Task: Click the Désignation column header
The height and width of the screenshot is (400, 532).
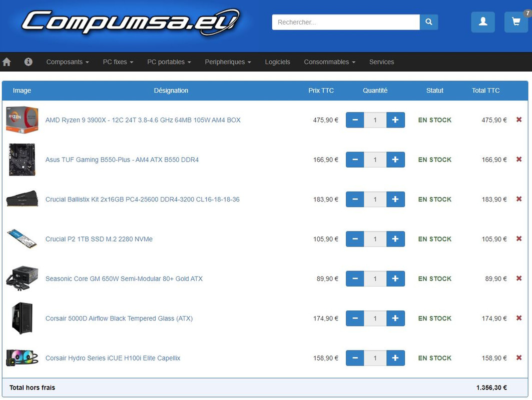Action: [x=171, y=90]
